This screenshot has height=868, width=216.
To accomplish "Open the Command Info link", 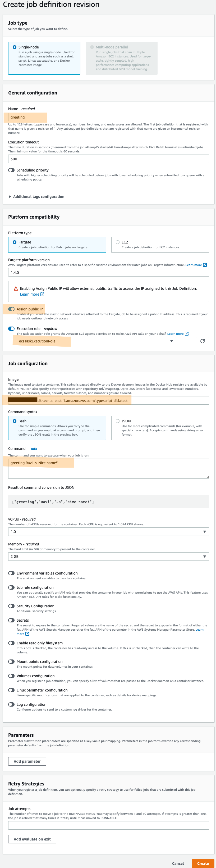I will tap(34, 449).
